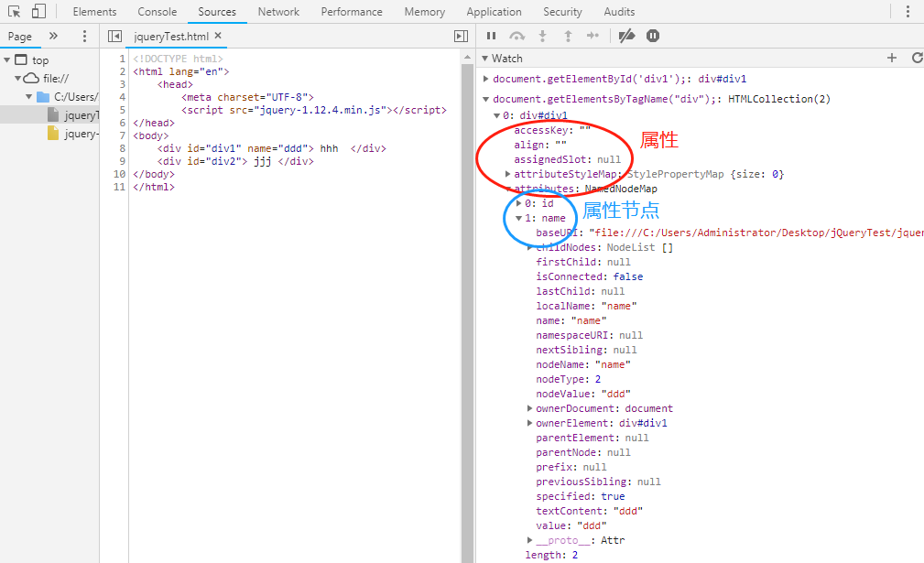
Task: Expand getElementById('div1') watch expression
Action: coord(485,79)
